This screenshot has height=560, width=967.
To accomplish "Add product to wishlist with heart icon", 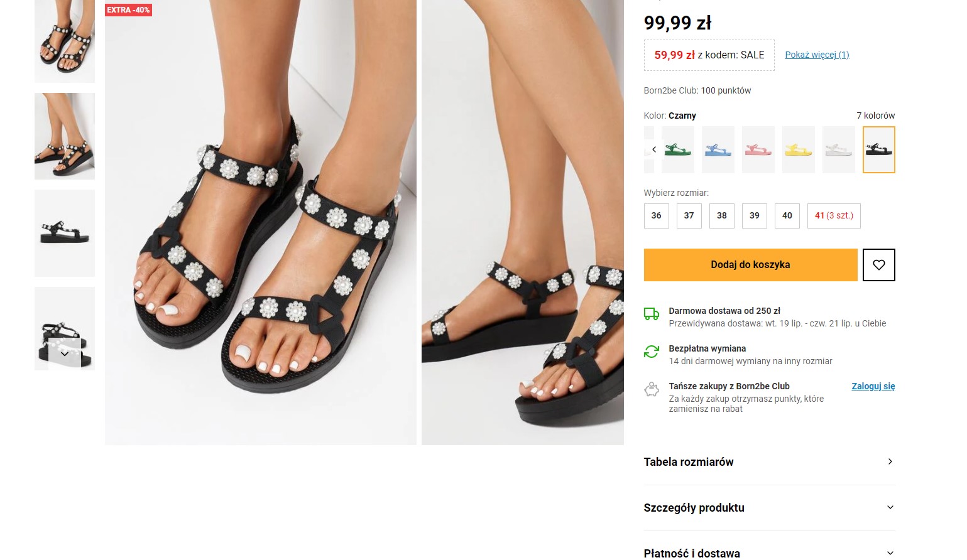I will point(878,265).
